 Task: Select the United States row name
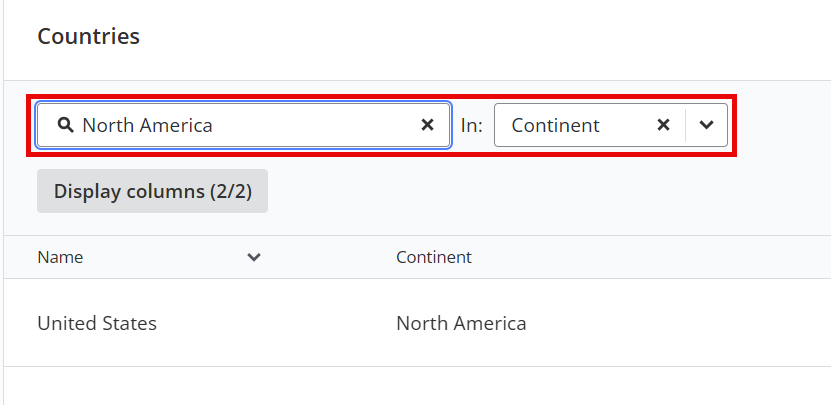tap(97, 323)
